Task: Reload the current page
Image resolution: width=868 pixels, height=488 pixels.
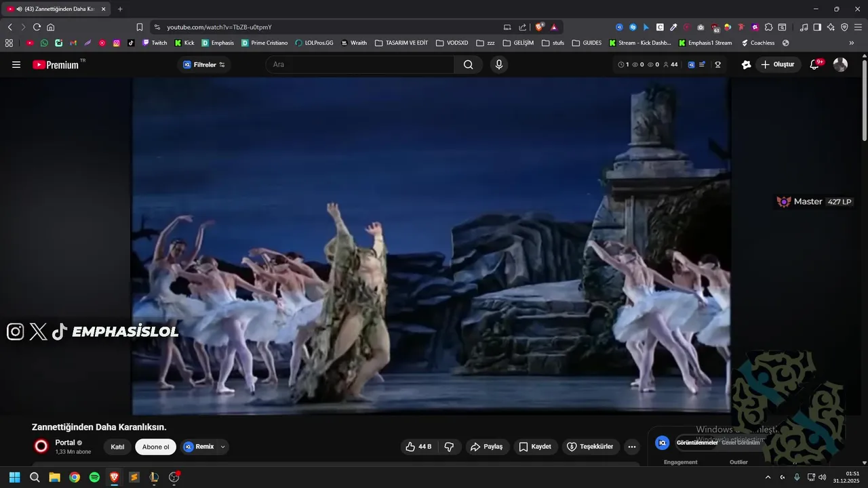Action: tap(37, 27)
